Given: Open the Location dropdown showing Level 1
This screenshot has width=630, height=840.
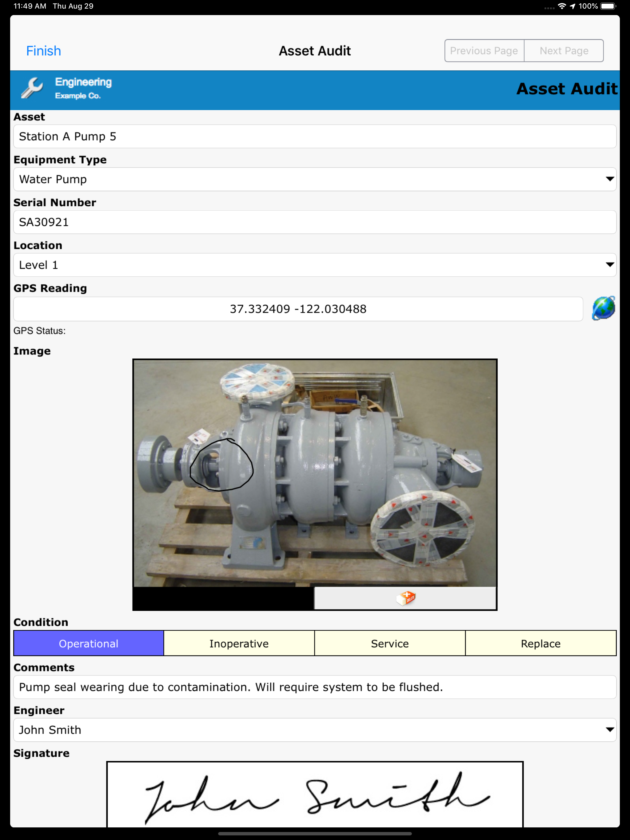Looking at the screenshot, I should click(x=315, y=265).
